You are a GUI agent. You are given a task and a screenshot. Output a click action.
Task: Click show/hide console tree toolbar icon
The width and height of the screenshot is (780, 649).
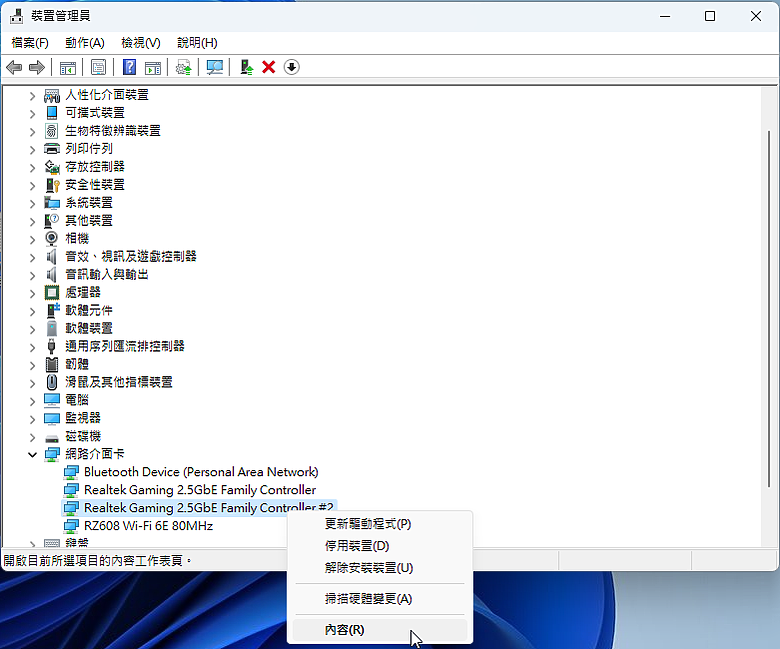[x=68, y=67]
